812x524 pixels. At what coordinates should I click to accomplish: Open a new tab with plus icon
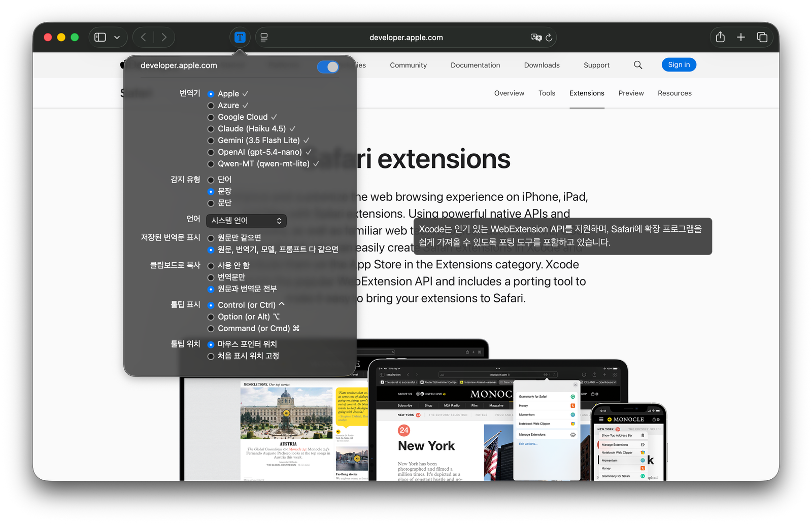[741, 37]
